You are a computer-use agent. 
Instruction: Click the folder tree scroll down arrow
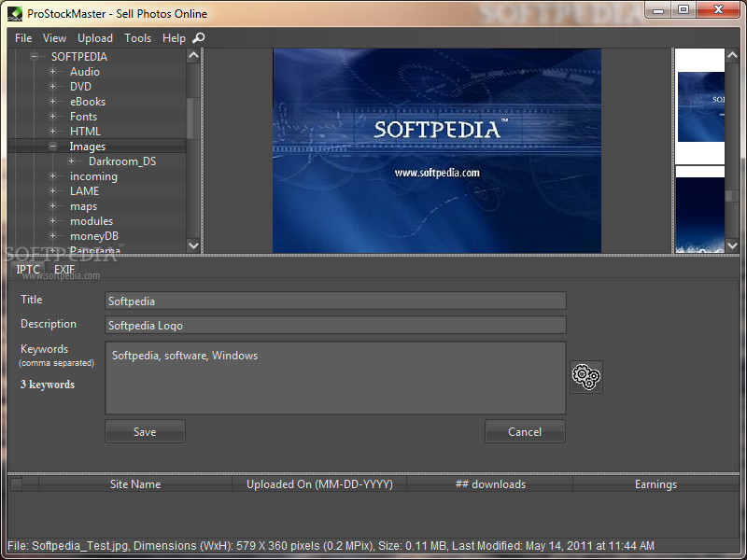pos(193,245)
